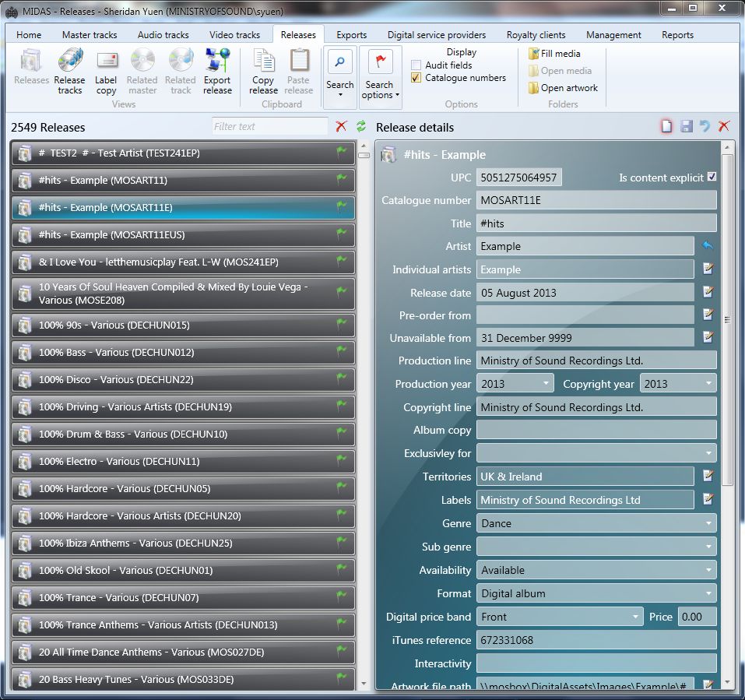The width and height of the screenshot is (745, 700).
Task: Click the iTunes reference field
Action: 596,640
